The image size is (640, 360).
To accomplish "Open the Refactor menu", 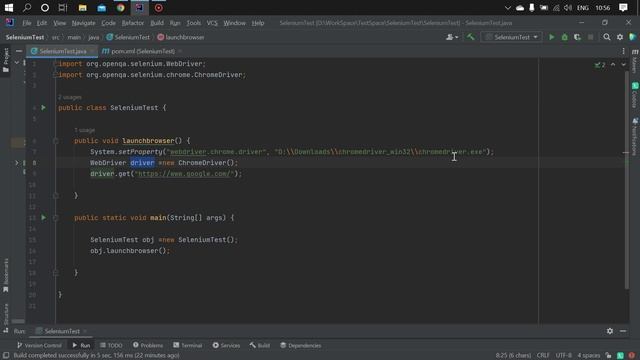I will [133, 23].
